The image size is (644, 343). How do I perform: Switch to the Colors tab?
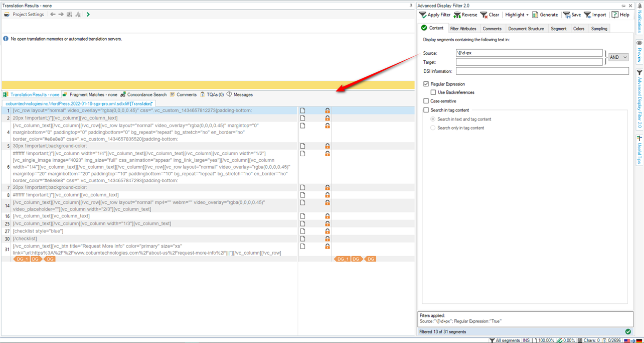[579, 29]
